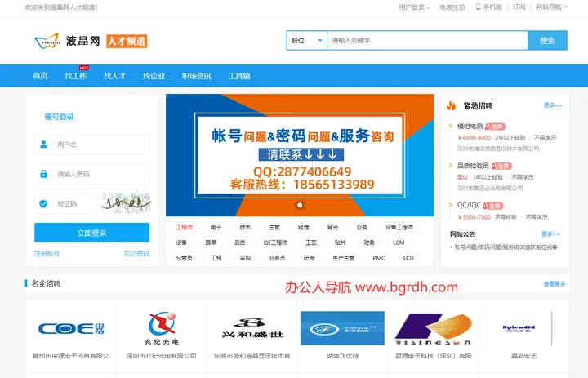Click the 忘记密码 link

click(x=136, y=254)
